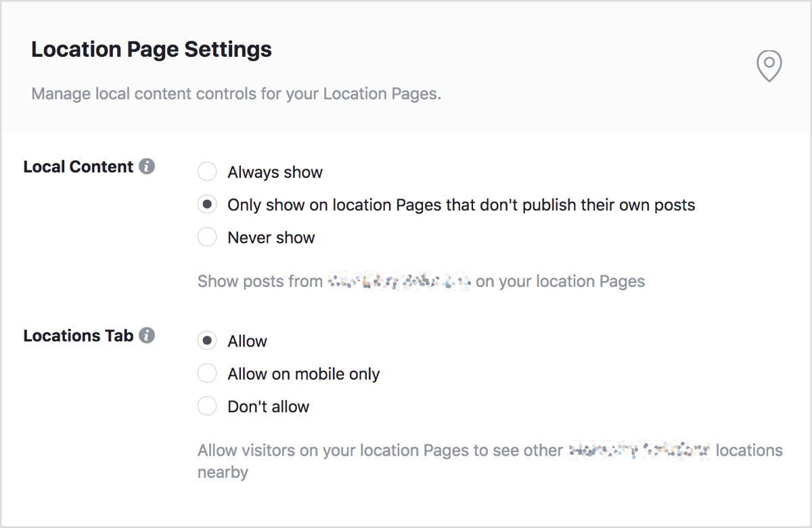Viewport: 812px width, 528px height.
Task: Click the Location Page Settings heading
Action: click(151, 49)
